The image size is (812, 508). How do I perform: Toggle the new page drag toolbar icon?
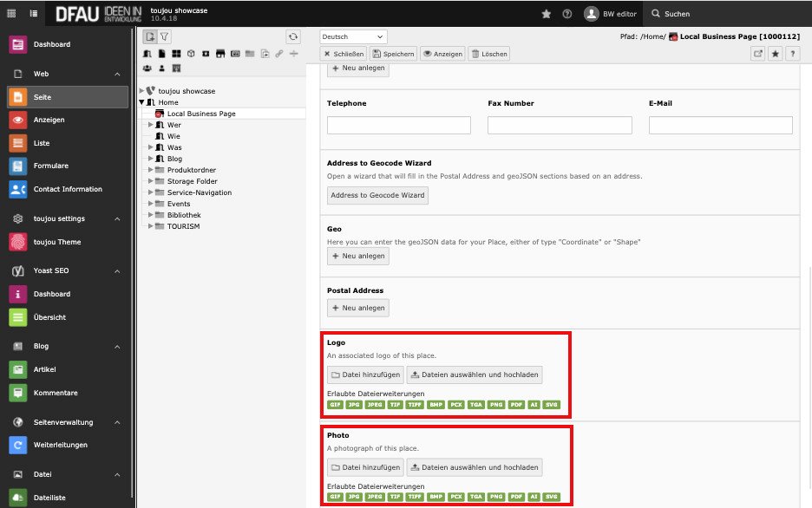coord(150,36)
